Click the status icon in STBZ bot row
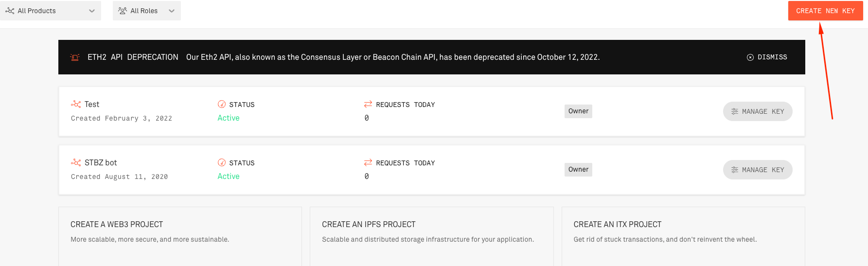Image resolution: width=868 pixels, height=266 pixels. (x=222, y=162)
